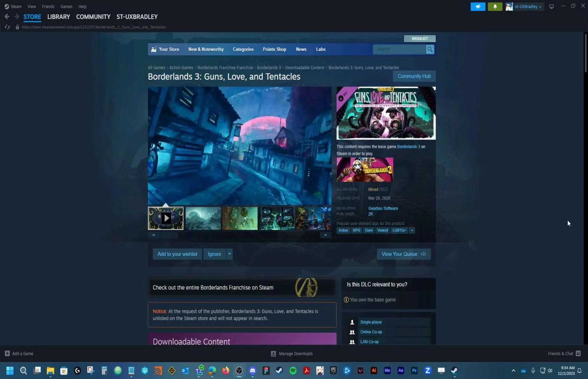The width and height of the screenshot is (588, 379).
Task: Switch Steam to Big Picture mode
Action: coord(551,7)
